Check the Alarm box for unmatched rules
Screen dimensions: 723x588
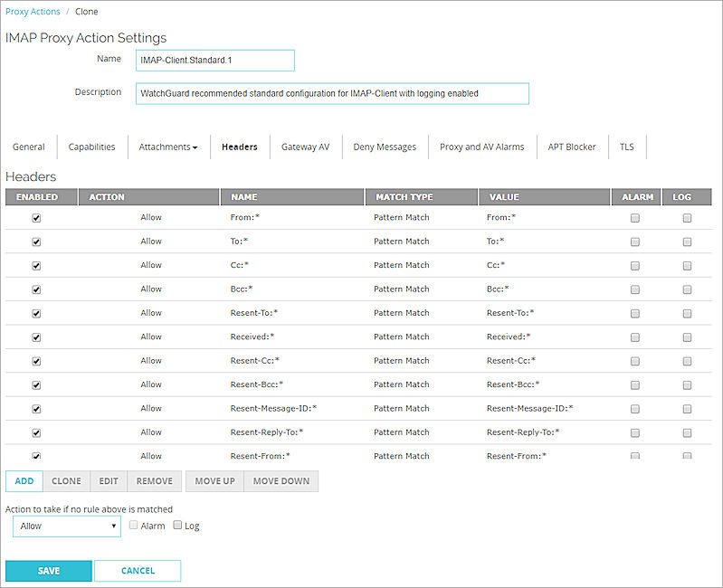pyautogui.click(x=134, y=526)
